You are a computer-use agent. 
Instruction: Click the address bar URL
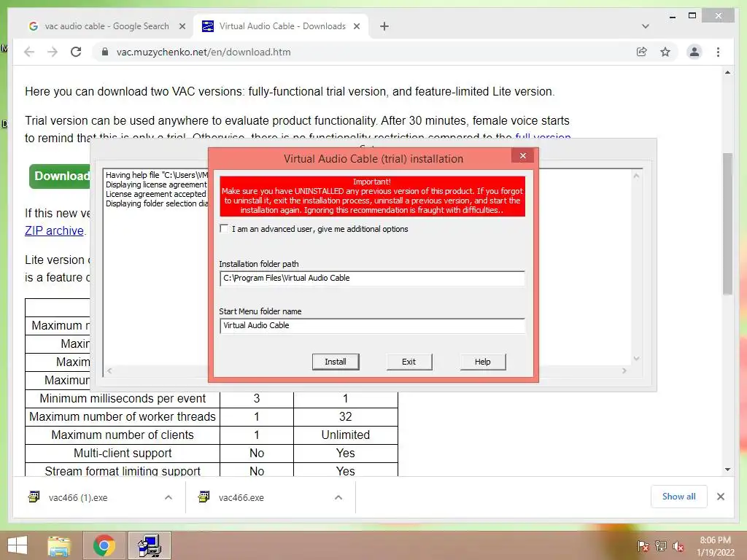[x=204, y=52]
